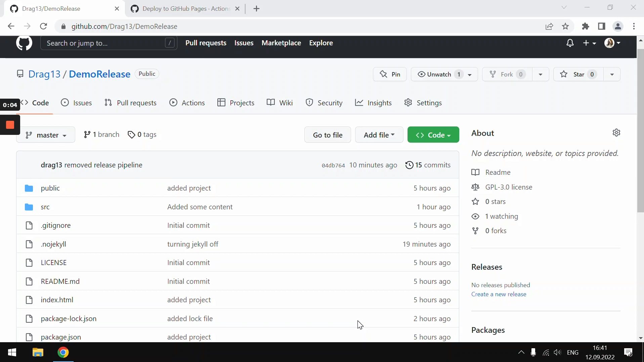Open Windows Start menu
The image size is (644, 362).
coord(12,352)
